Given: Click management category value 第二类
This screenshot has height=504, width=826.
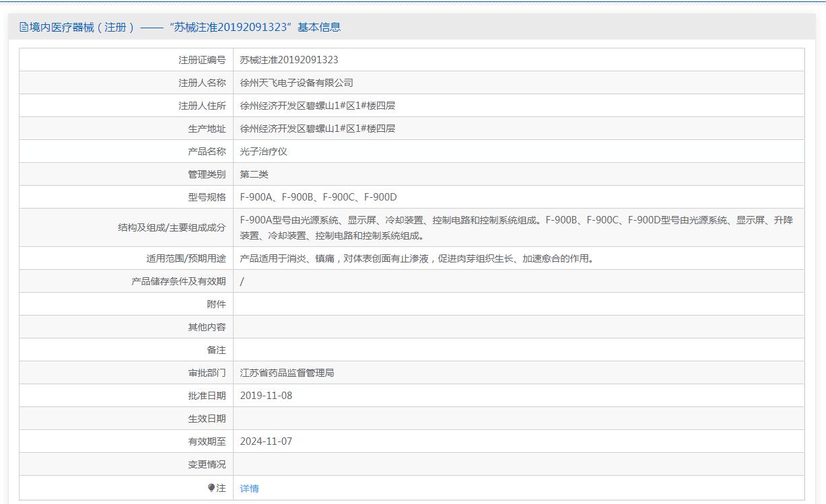Looking at the screenshot, I should coord(254,174).
